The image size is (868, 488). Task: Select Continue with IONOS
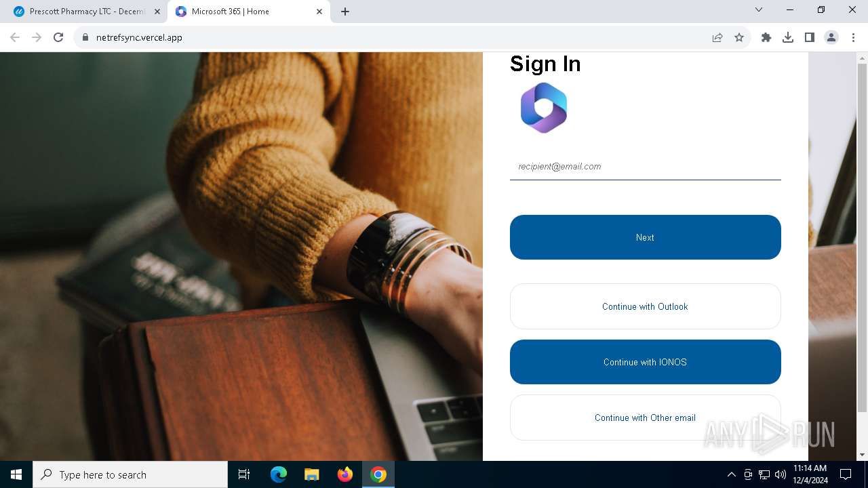click(x=645, y=362)
